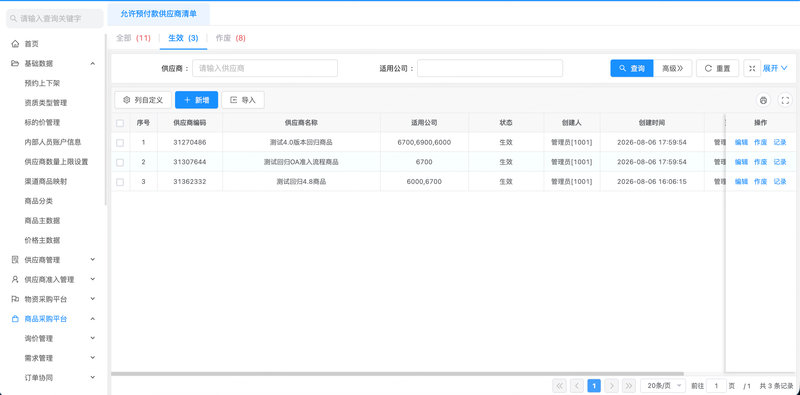Click the 测试回归OA准入流程商品 cell

tap(301, 162)
